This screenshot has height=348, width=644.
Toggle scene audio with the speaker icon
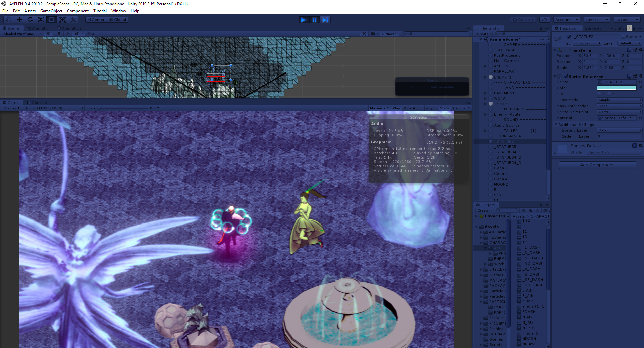tap(67, 34)
